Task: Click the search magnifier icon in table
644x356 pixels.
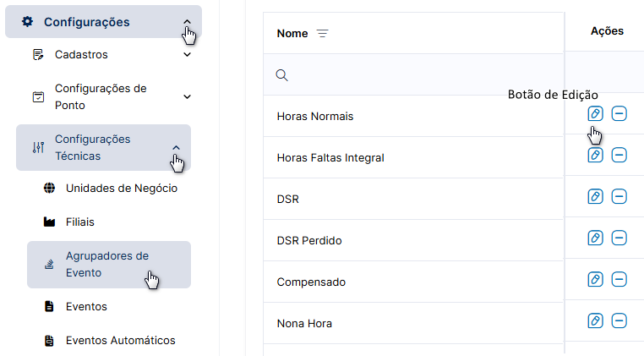Action: point(281,75)
